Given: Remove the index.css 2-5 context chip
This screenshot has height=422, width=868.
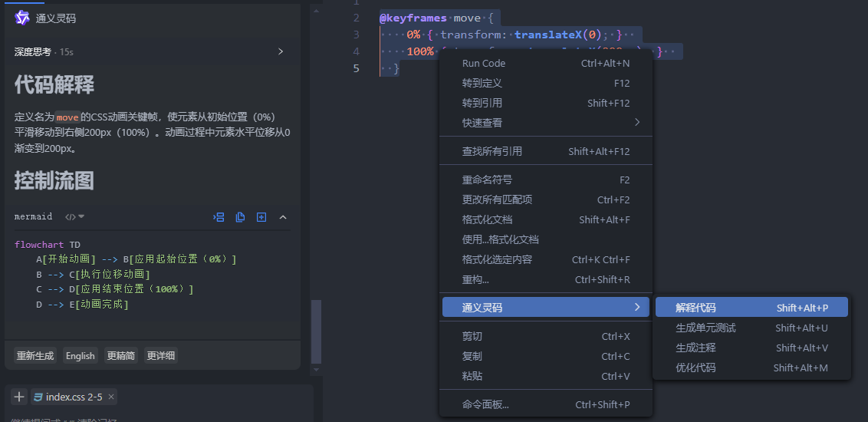Looking at the screenshot, I should pos(110,397).
